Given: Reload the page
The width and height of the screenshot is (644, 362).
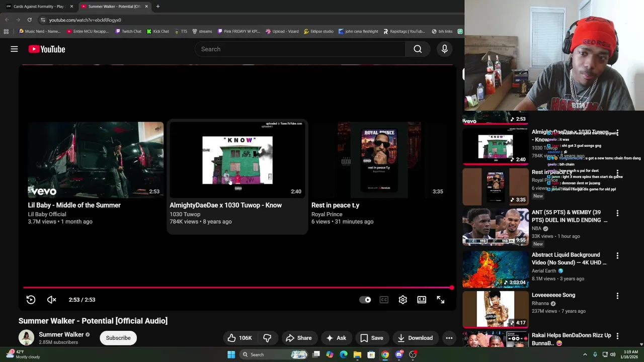Looking at the screenshot, I should click(x=29, y=20).
